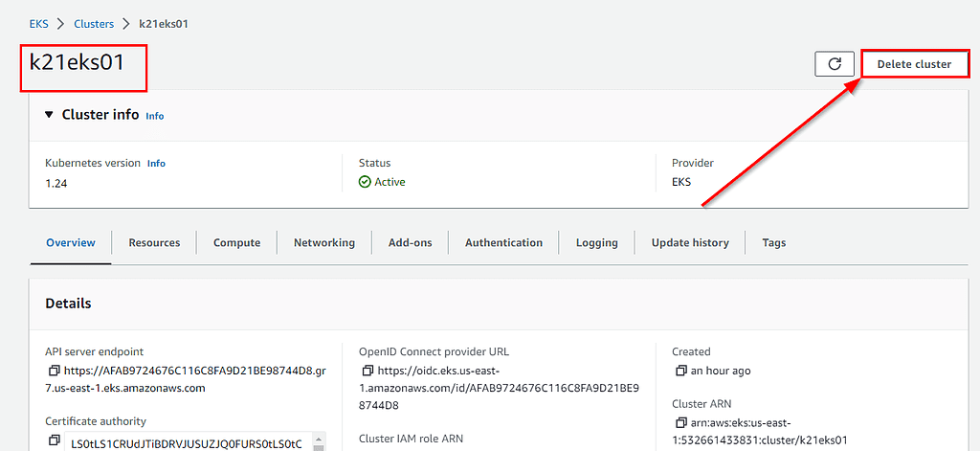Copy the Certificate authority value
Viewport: 980px width, 451px height.
pyautogui.click(x=55, y=441)
